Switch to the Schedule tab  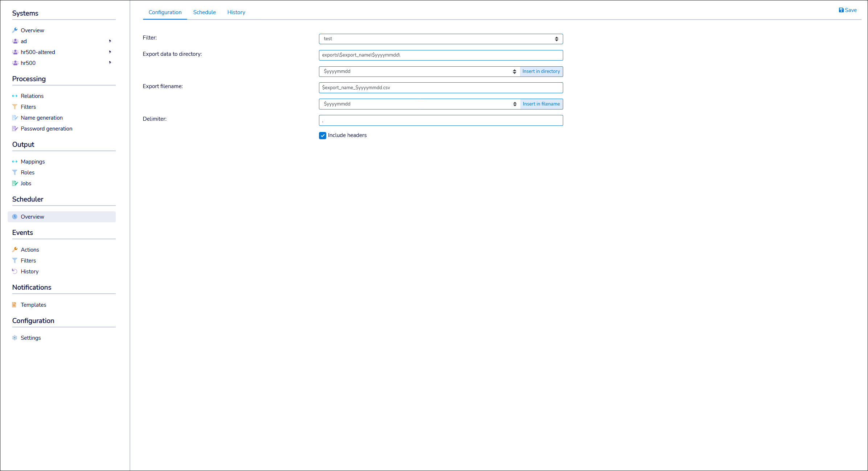pos(204,12)
